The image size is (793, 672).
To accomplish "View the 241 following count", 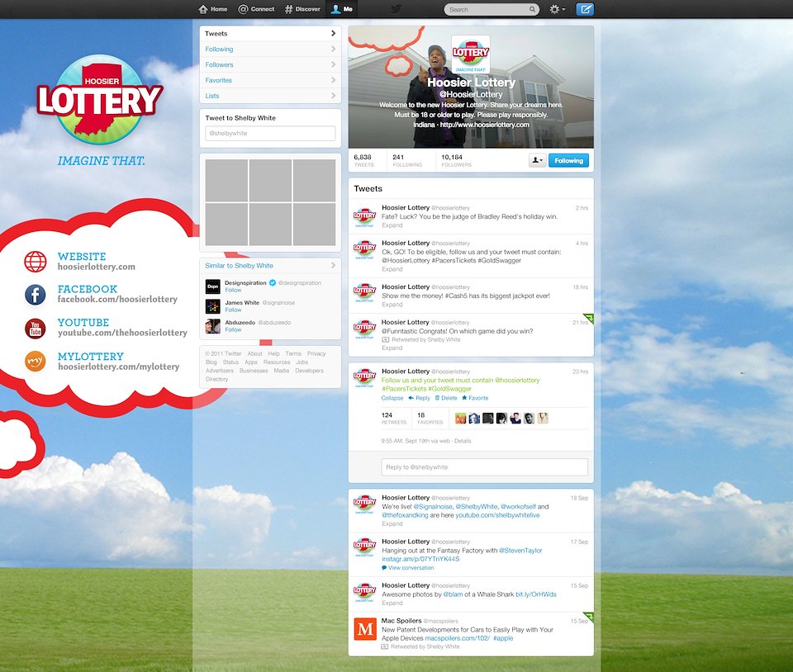I will click(407, 161).
